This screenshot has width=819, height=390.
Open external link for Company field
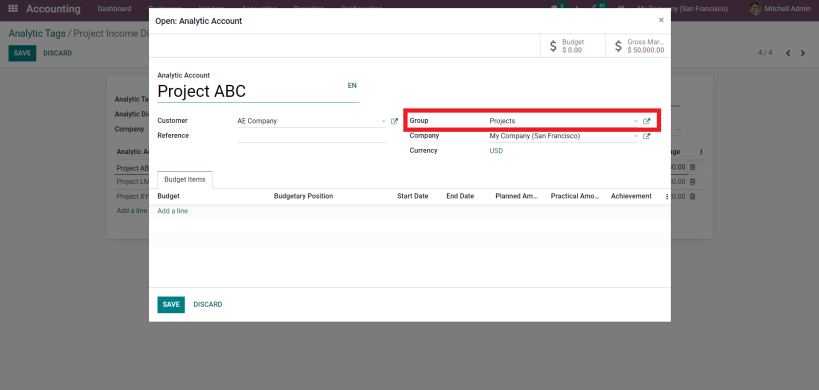click(x=646, y=136)
